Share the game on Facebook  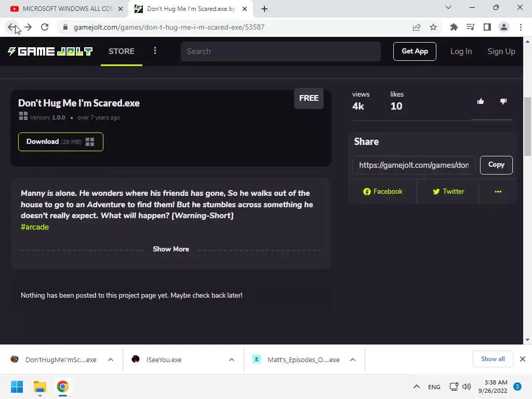coord(383,191)
